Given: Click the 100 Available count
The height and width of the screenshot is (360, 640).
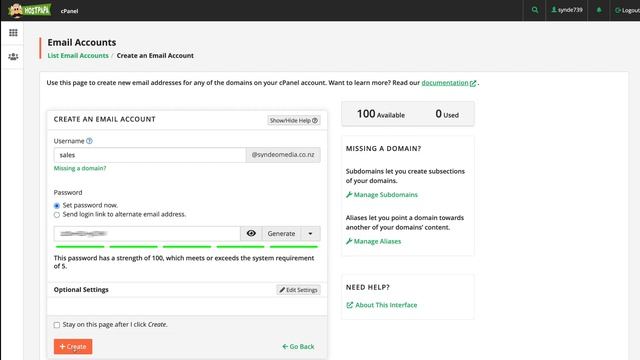Looking at the screenshot, I should [x=381, y=114].
